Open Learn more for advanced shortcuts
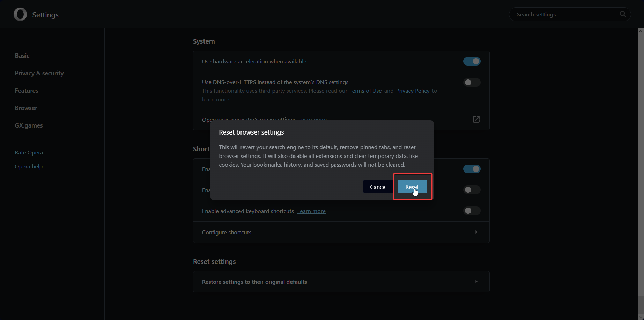Image resolution: width=644 pixels, height=320 pixels. point(311,211)
